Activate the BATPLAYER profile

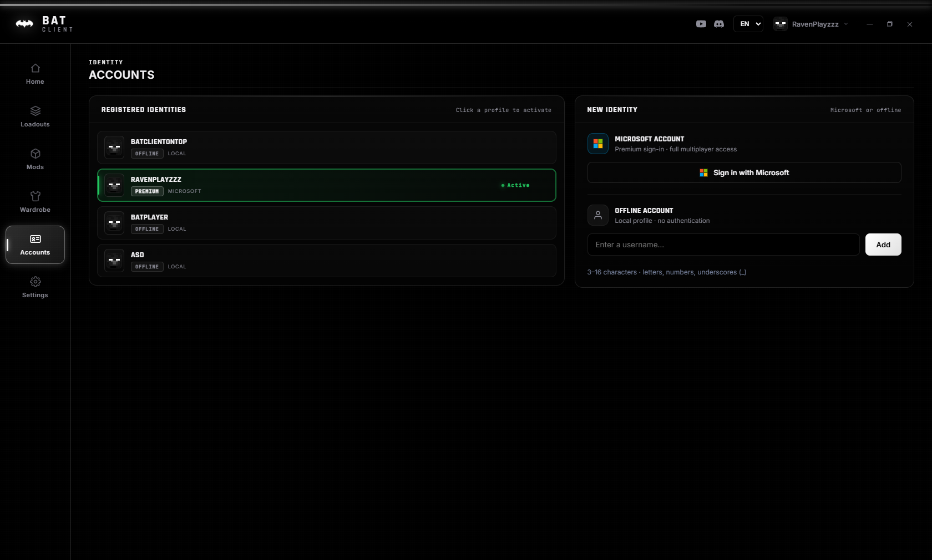(327, 223)
